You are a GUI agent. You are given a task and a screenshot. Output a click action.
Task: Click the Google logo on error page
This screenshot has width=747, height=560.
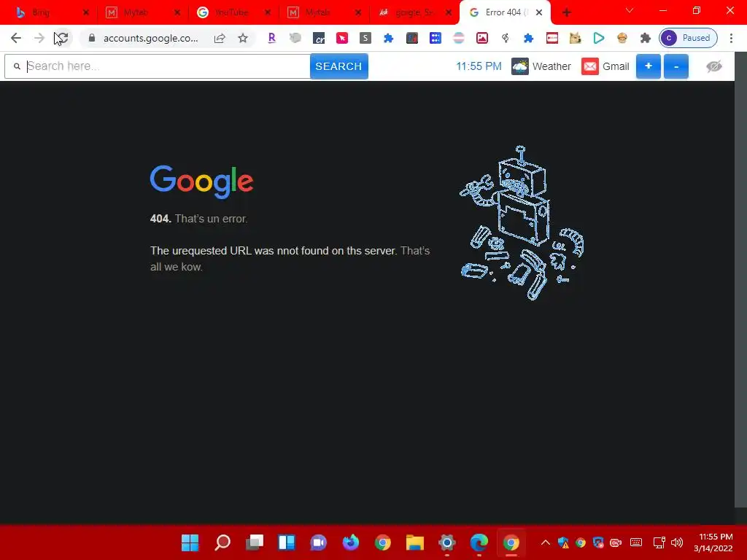click(201, 182)
